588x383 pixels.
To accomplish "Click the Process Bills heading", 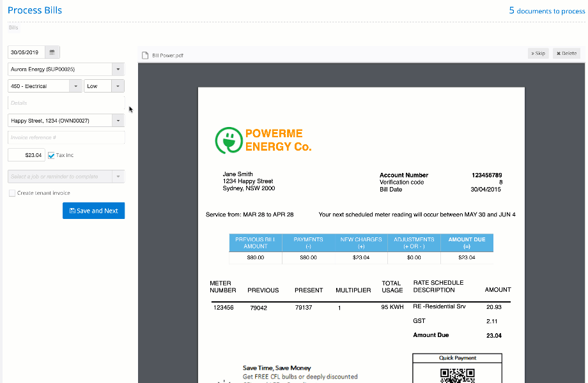I will [x=35, y=10].
